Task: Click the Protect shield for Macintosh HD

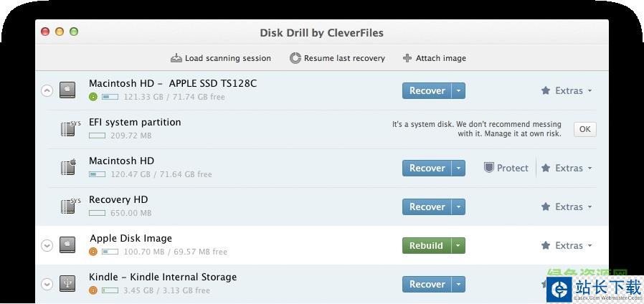Action: [489, 168]
